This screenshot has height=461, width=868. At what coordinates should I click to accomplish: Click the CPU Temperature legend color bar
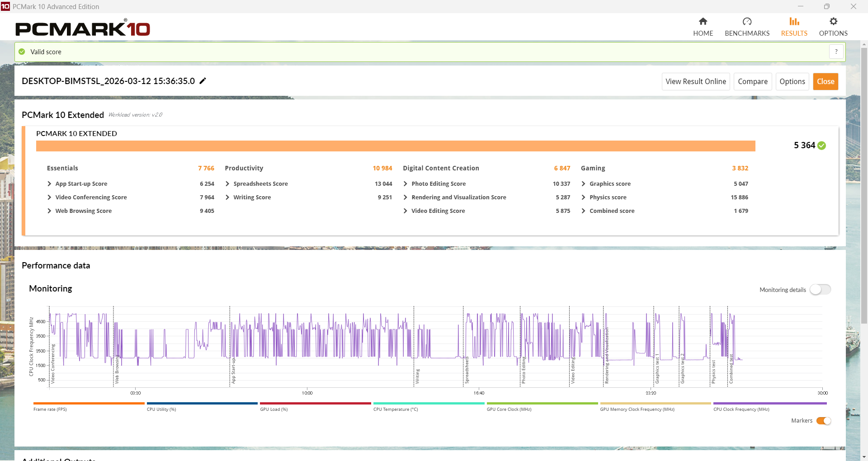(x=428, y=403)
